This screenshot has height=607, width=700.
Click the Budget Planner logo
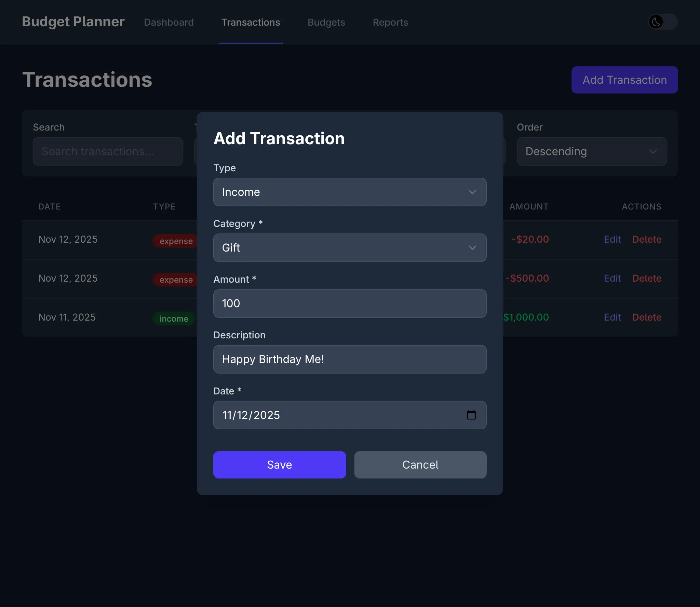[x=73, y=22]
